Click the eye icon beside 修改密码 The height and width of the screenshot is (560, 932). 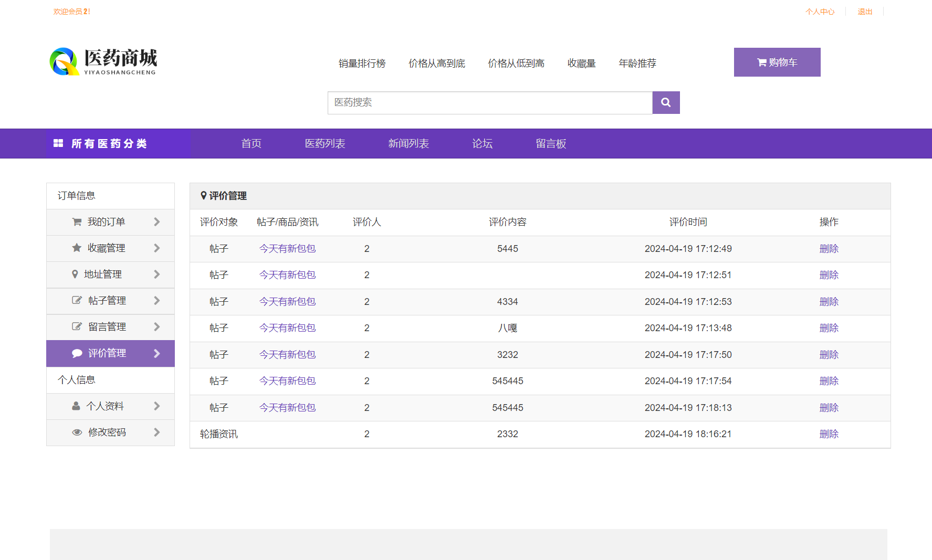click(77, 432)
